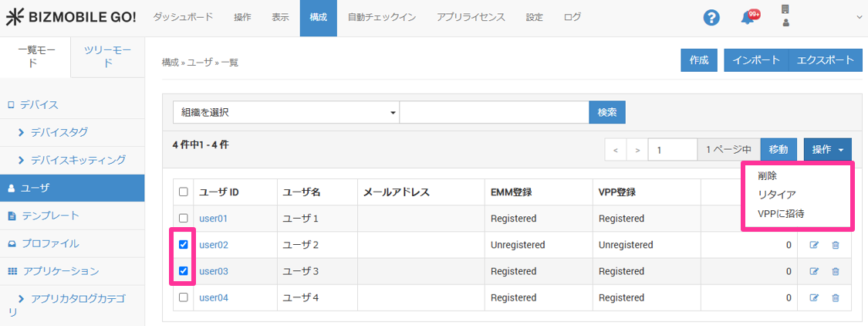Click the インポート button
This screenshot has width=868, height=326.
755,60
